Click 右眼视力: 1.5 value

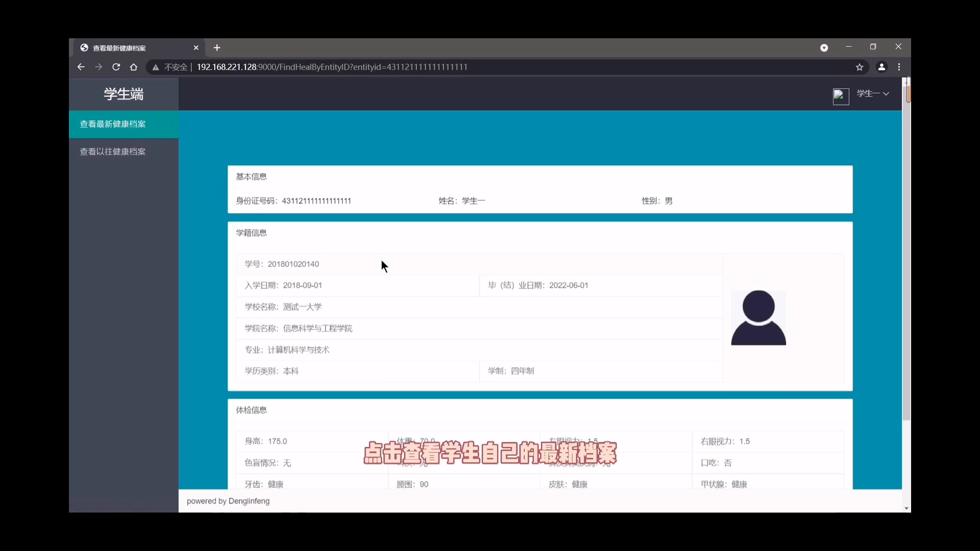coord(725,441)
